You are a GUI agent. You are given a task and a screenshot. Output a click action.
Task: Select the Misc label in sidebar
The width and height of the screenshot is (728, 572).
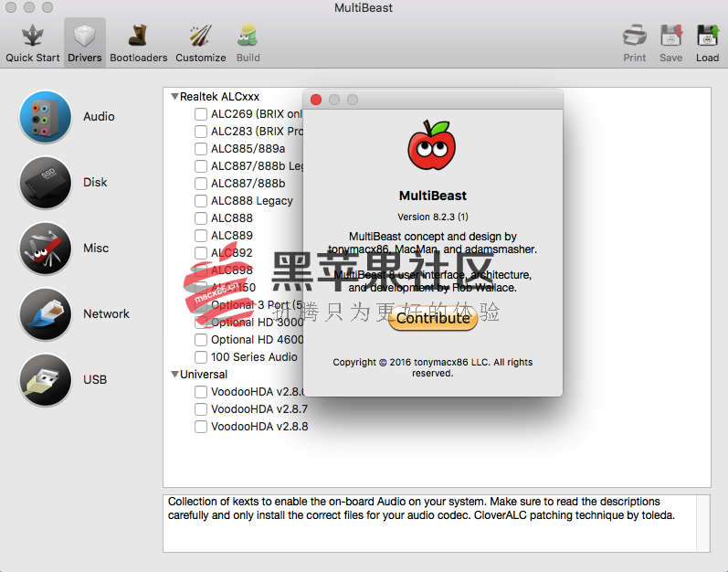tap(96, 249)
